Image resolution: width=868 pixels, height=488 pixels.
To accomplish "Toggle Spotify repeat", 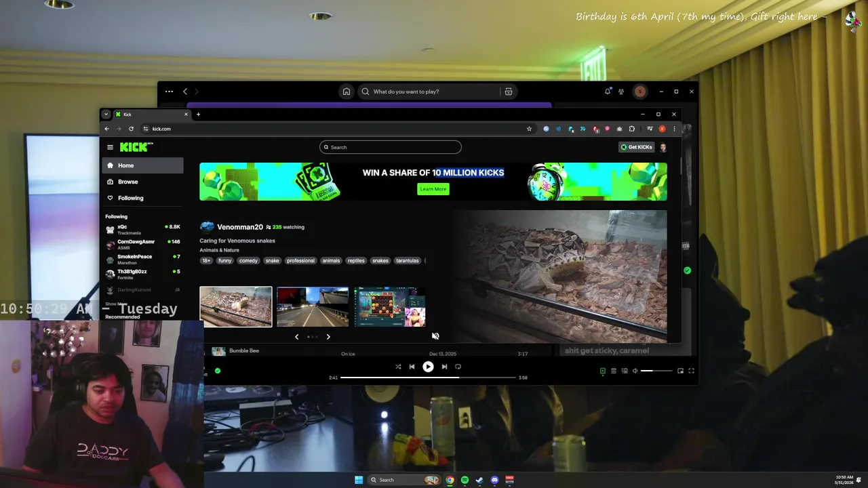I will point(458,367).
